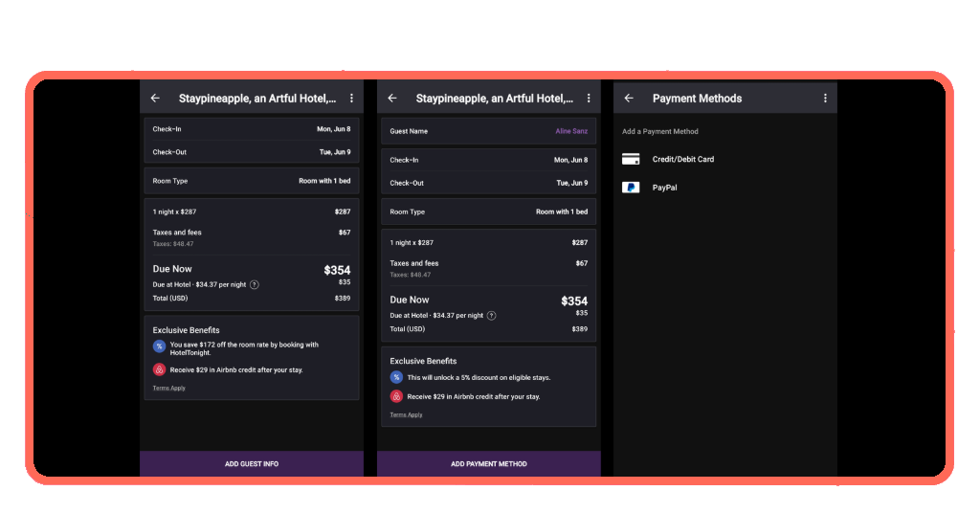Click 'You save $172 off the room rate' text
This screenshot has height=513, width=980.
pos(244,348)
